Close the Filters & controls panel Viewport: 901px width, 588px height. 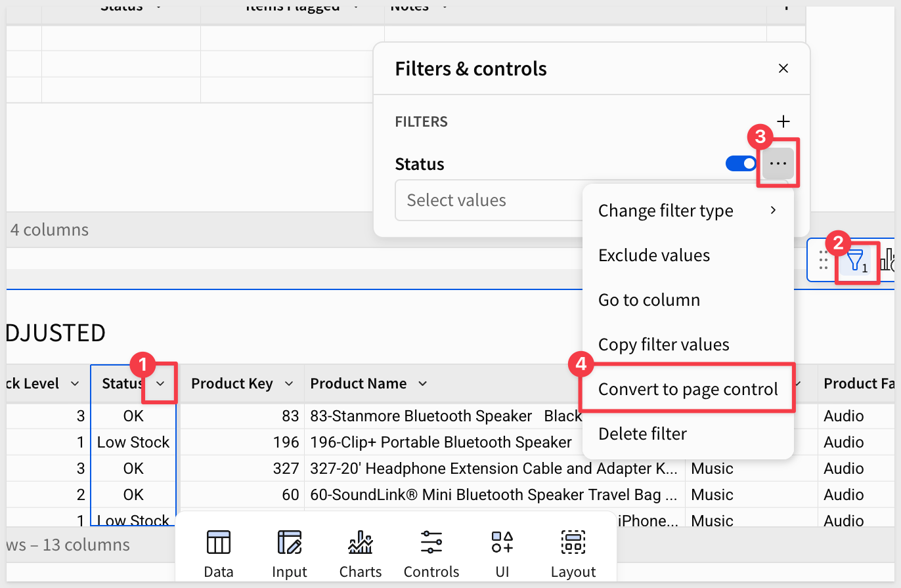pos(783,69)
